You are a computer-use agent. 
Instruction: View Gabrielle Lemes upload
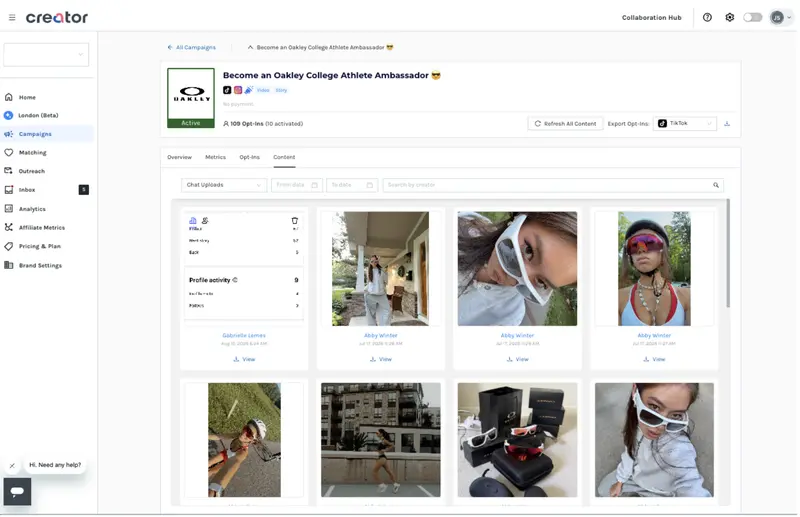point(244,359)
